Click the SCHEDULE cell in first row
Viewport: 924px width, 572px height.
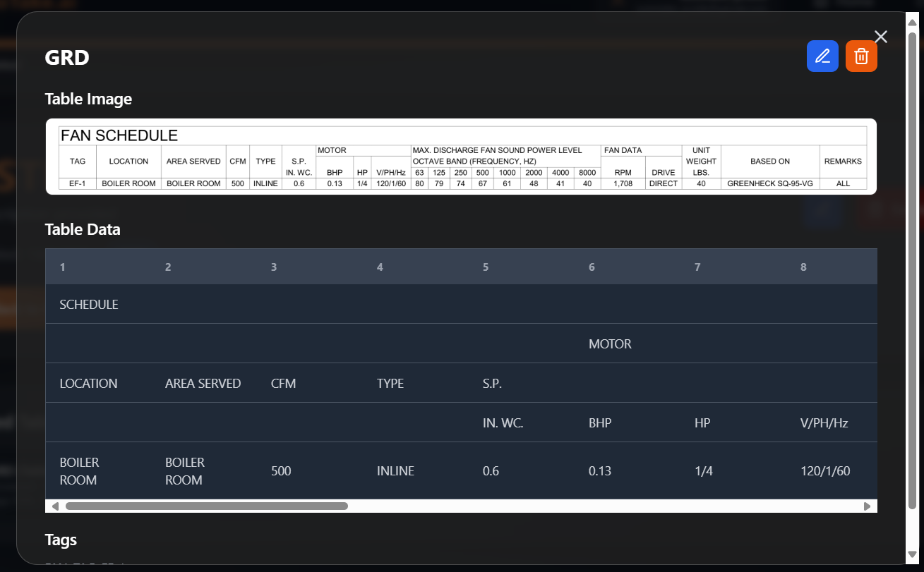tap(89, 305)
